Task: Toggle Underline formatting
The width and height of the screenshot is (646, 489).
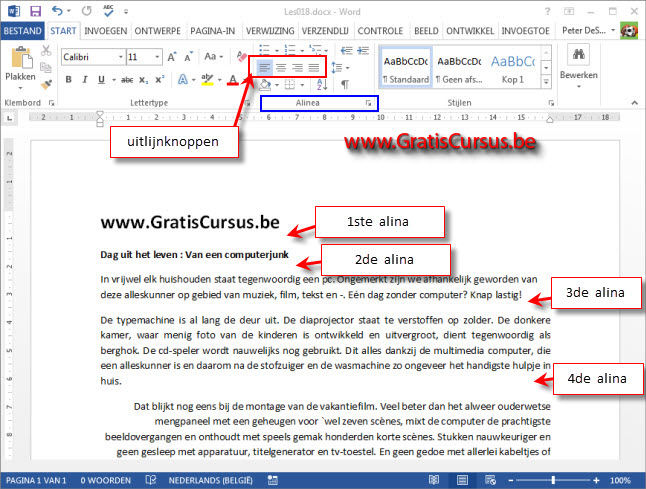Action: (101, 80)
